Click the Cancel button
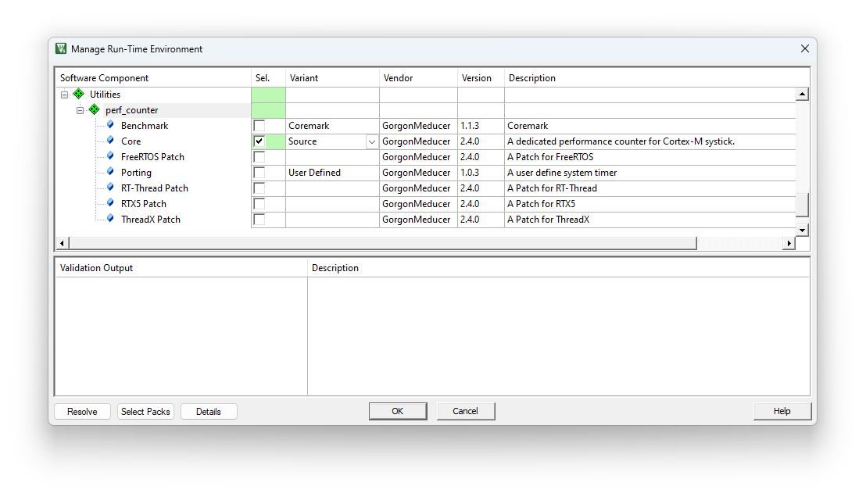866x504 pixels. click(466, 411)
